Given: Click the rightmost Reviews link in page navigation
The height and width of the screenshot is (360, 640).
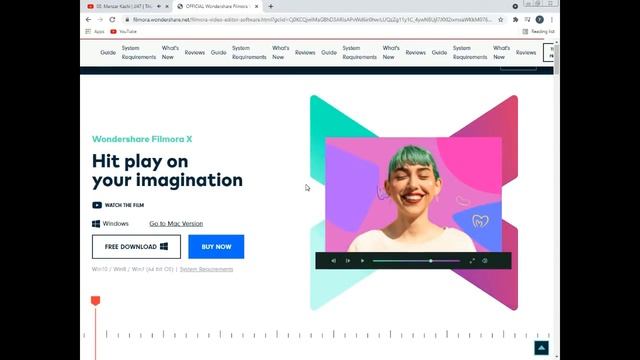Looking at the screenshot, I should 526,53.
